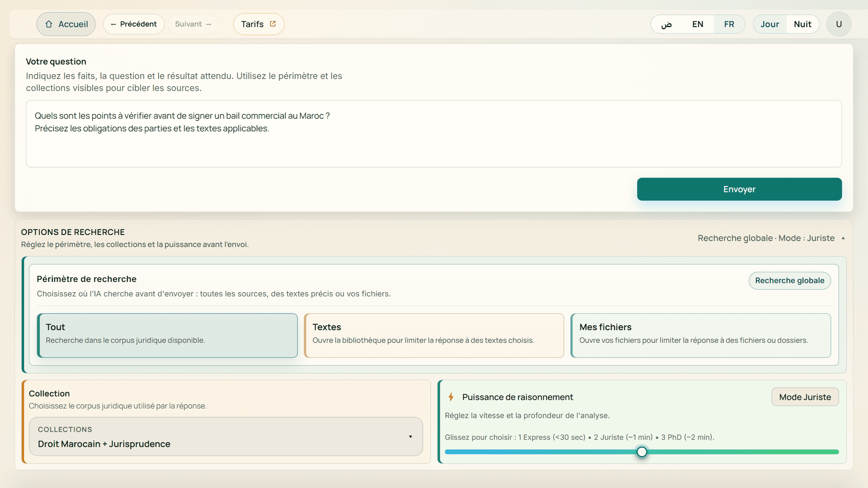The height and width of the screenshot is (488, 868).
Task: Open the Collections dropdown
Action: click(226, 436)
